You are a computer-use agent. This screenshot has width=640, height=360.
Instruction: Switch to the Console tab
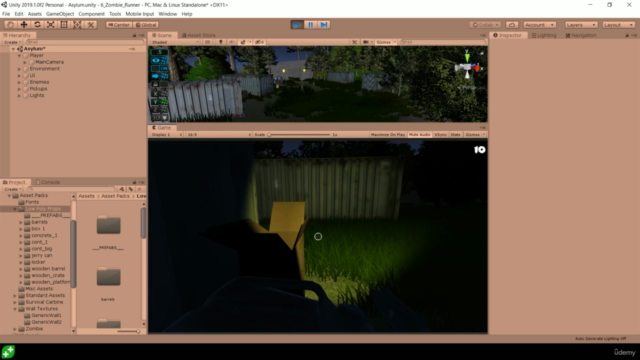tap(48, 182)
